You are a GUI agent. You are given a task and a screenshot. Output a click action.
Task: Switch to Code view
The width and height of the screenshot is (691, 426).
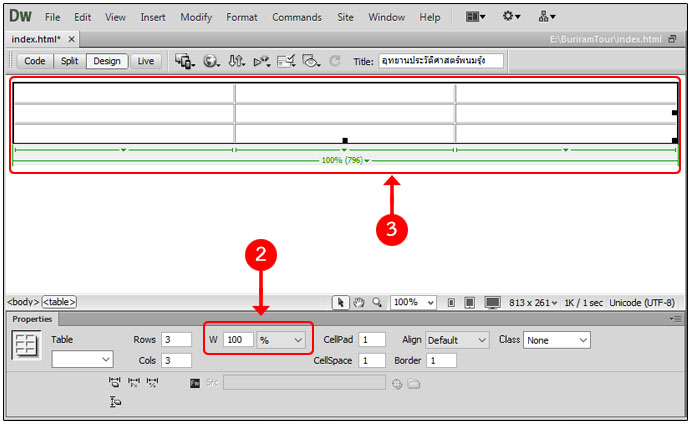35,61
